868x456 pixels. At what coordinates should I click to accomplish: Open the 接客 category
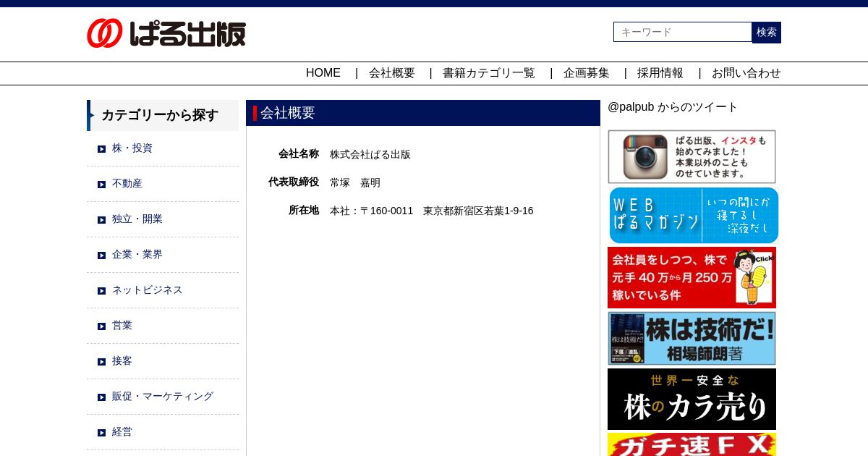point(122,360)
